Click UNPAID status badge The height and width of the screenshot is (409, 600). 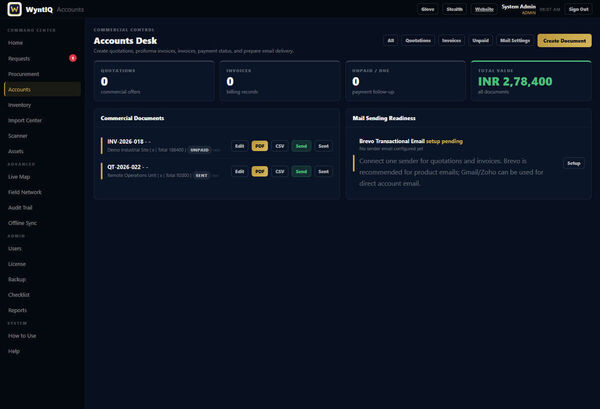tap(199, 150)
